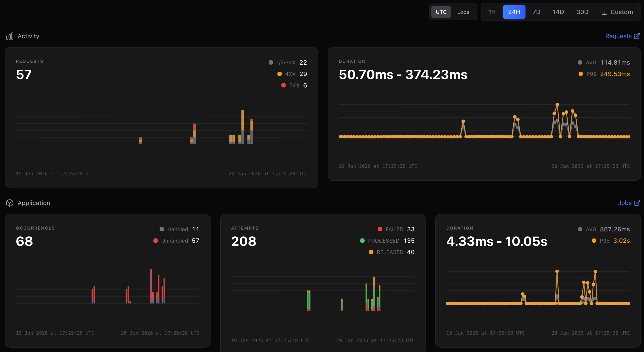Open the Requests page
The height and width of the screenshot is (352, 644).
tap(618, 36)
